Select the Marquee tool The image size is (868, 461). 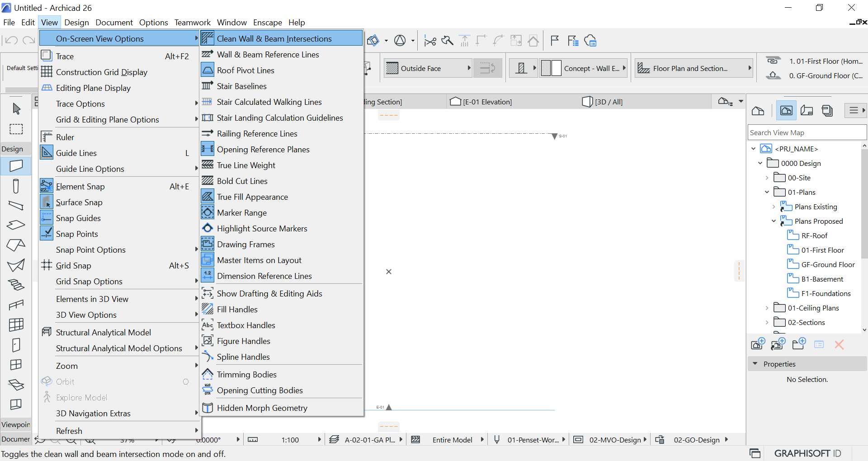(16, 129)
